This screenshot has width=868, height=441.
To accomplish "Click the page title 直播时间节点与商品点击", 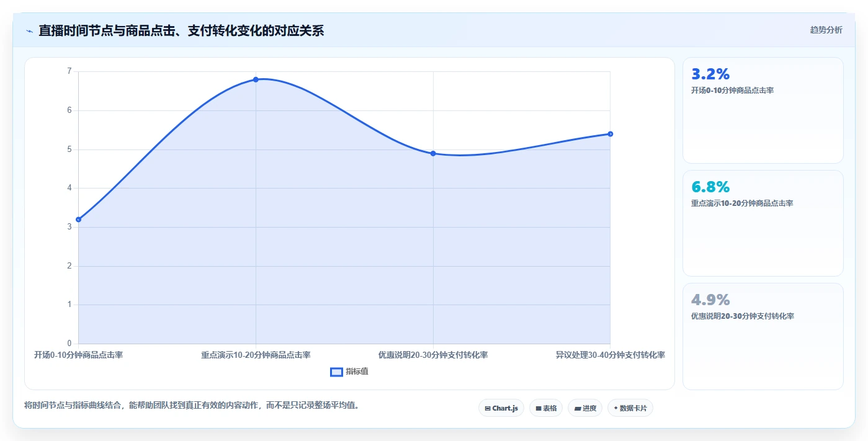I will point(181,30).
